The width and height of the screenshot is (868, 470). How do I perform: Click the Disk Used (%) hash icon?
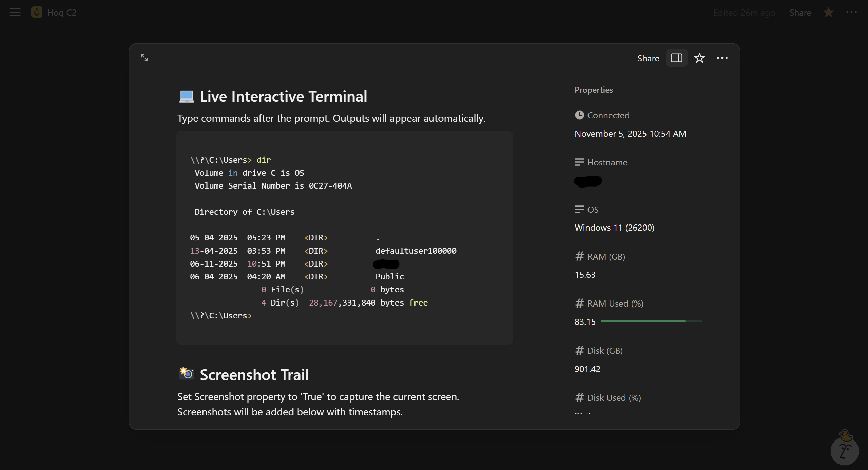click(579, 397)
